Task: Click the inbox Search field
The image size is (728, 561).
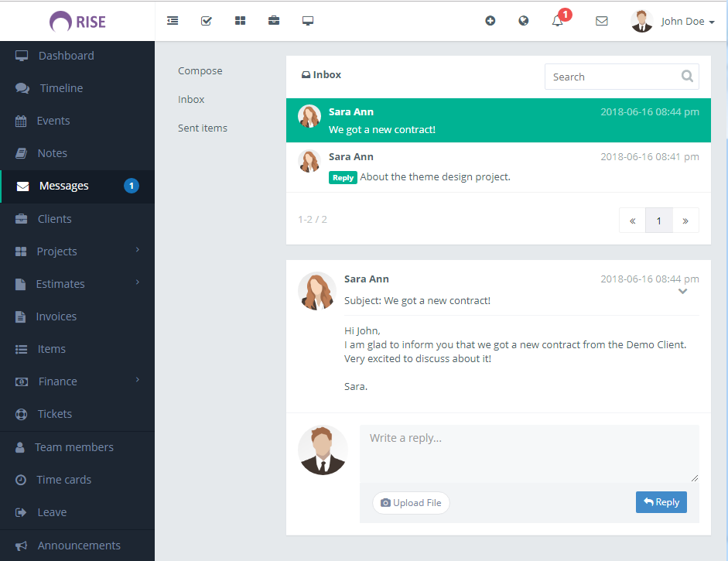Action: [x=611, y=77]
